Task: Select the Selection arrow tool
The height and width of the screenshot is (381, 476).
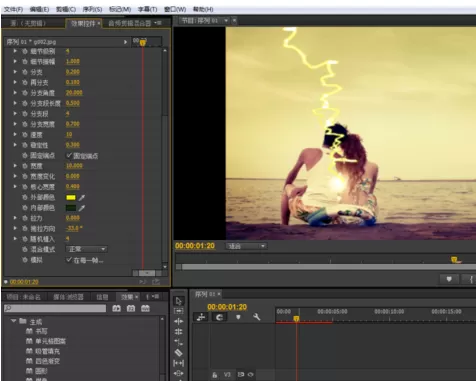Action: (x=178, y=301)
